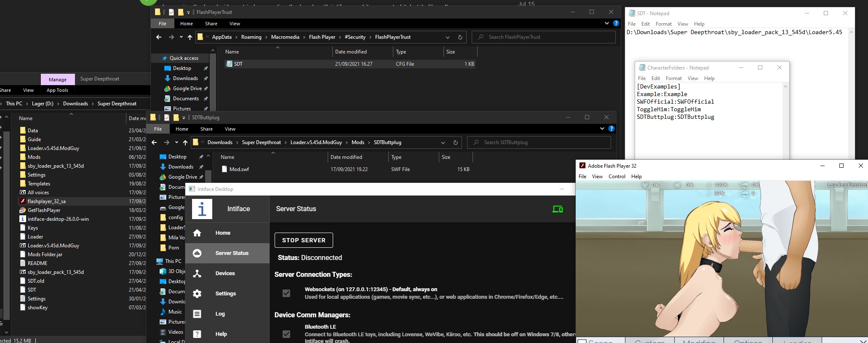Open Server Status page in Intiface

click(227, 253)
